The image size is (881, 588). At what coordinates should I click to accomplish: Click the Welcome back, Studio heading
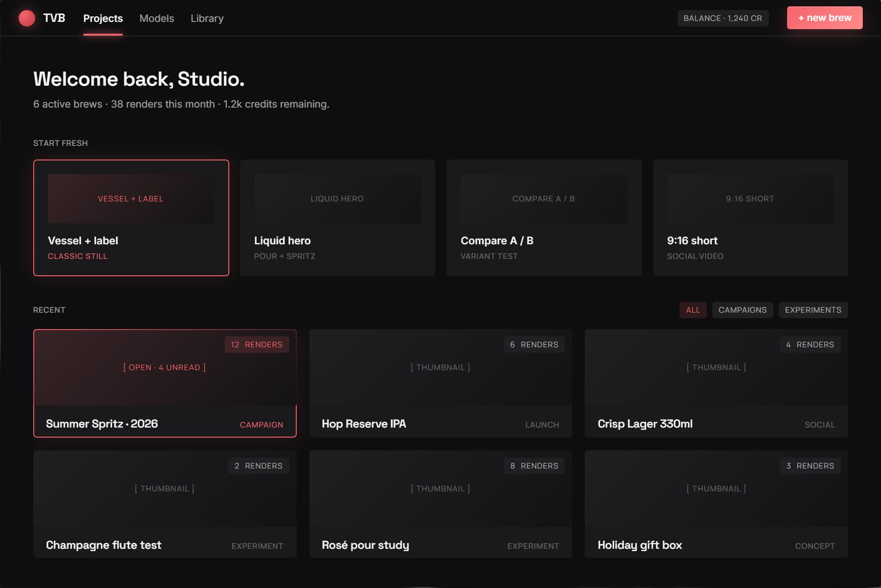tap(139, 79)
